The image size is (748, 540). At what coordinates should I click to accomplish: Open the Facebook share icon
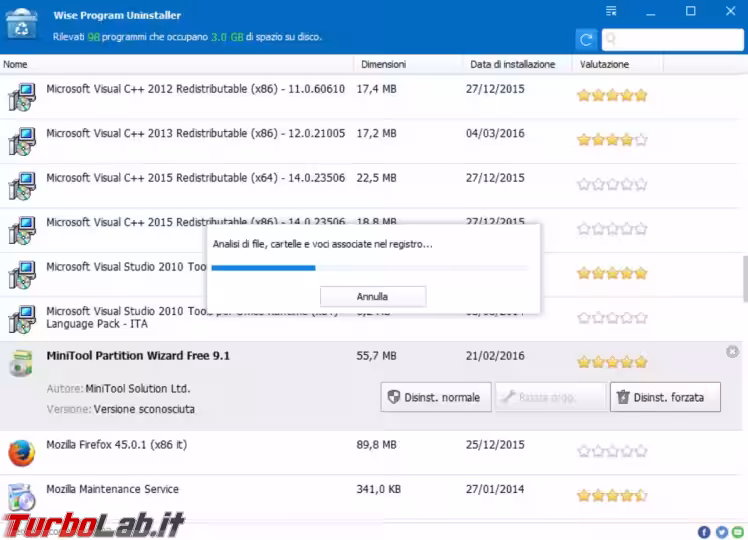pyautogui.click(x=704, y=531)
